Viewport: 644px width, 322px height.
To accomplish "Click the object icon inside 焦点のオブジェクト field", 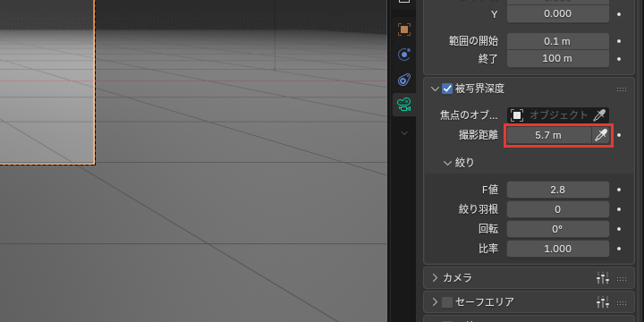I will coord(517,115).
